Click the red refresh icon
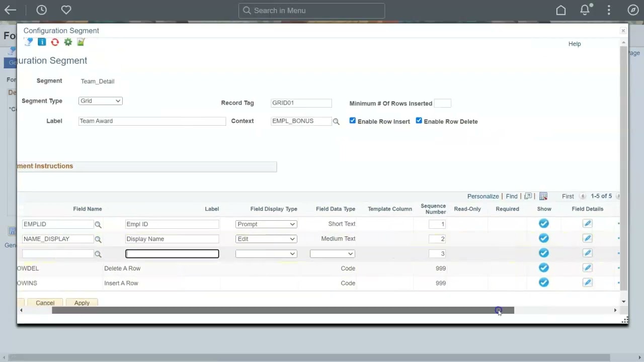This screenshot has height=362, width=644. coord(55,42)
